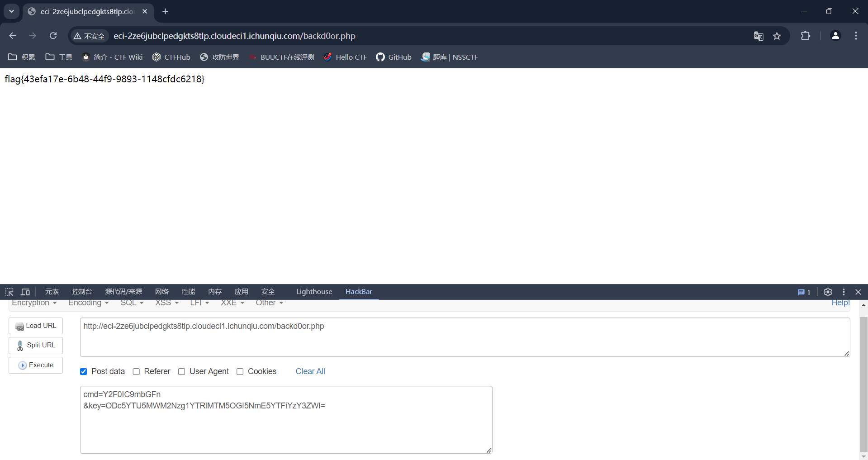This screenshot has height=460, width=868.
Task: Open the browser extensions puzzle icon
Action: point(806,36)
